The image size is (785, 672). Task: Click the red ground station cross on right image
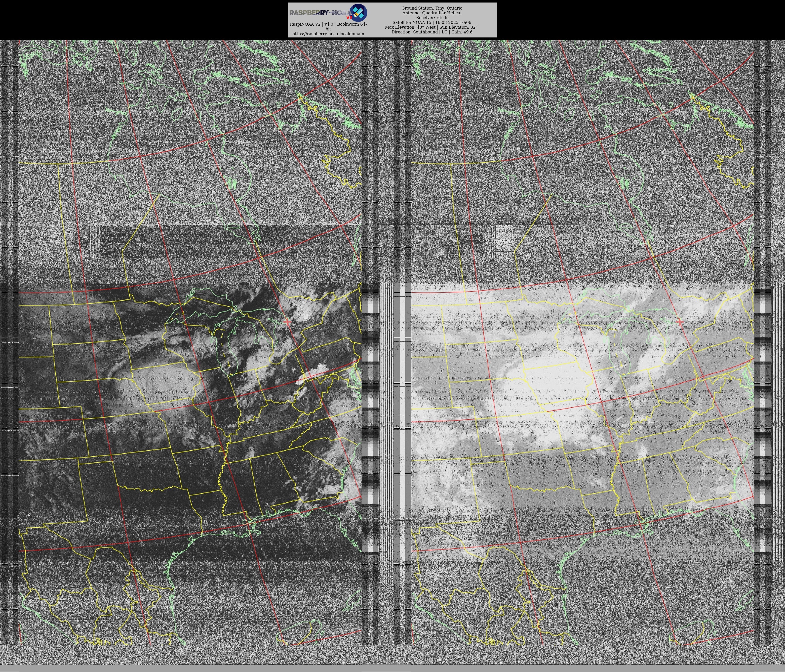(x=680, y=322)
